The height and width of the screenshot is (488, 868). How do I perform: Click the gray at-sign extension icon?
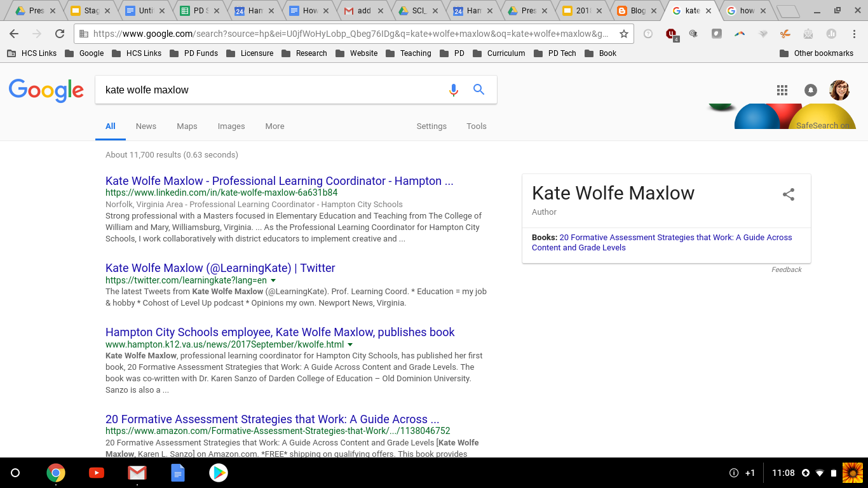[694, 34]
